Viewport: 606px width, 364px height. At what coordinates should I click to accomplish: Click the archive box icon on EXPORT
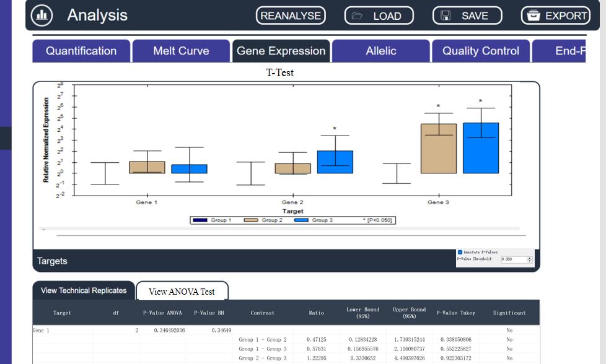pos(533,16)
